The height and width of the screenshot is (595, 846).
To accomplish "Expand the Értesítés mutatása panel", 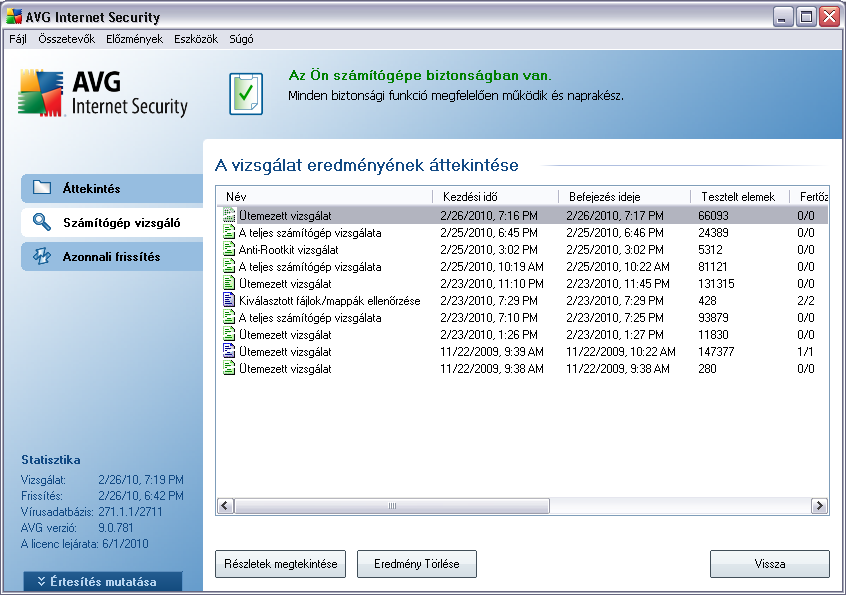I will pyautogui.click(x=103, y=582).
